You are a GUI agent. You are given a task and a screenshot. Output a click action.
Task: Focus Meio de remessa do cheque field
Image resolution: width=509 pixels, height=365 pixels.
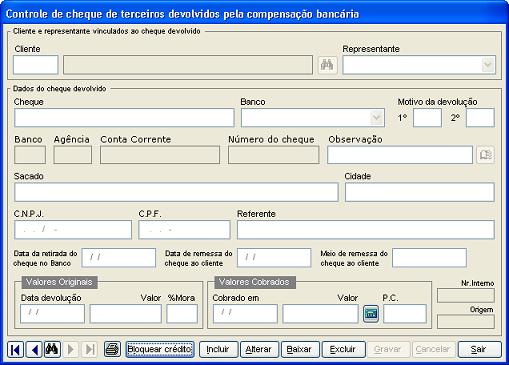[429, 257]
